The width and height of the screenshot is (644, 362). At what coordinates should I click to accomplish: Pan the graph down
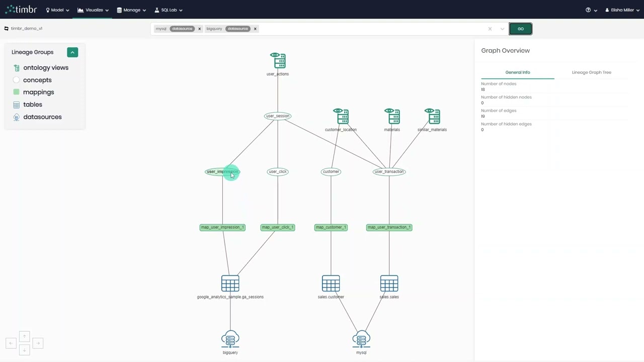click(x=24, y=350)
